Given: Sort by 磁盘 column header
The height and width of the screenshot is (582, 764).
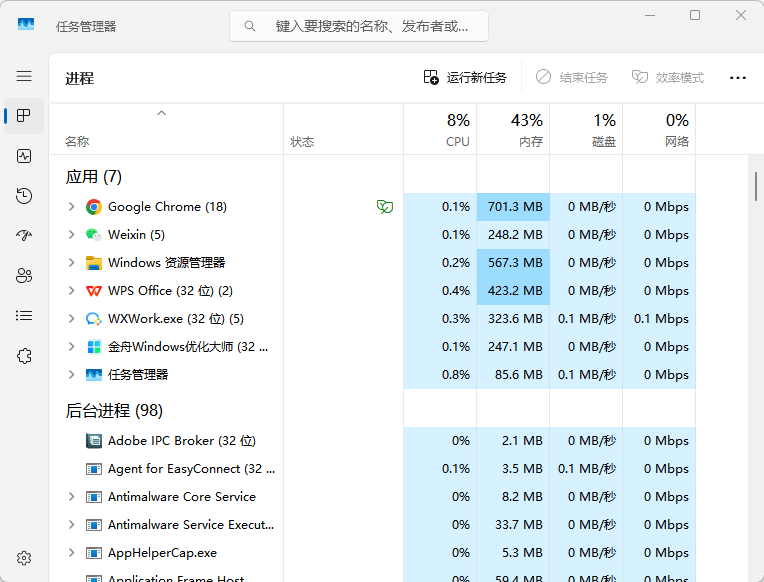Looking at the screenshot, I should [587, 129].
